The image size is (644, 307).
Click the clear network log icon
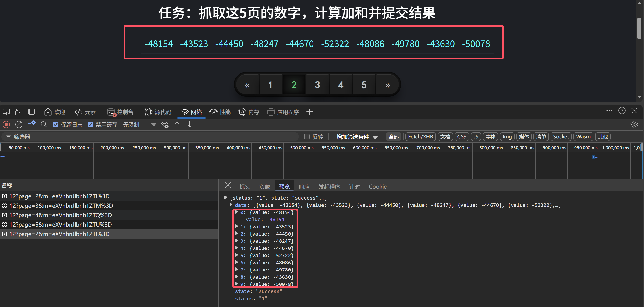coord(19,125)
